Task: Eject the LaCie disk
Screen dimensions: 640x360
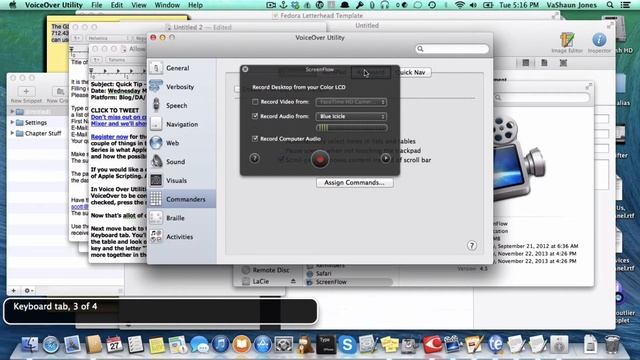Action: pos(293,281)
